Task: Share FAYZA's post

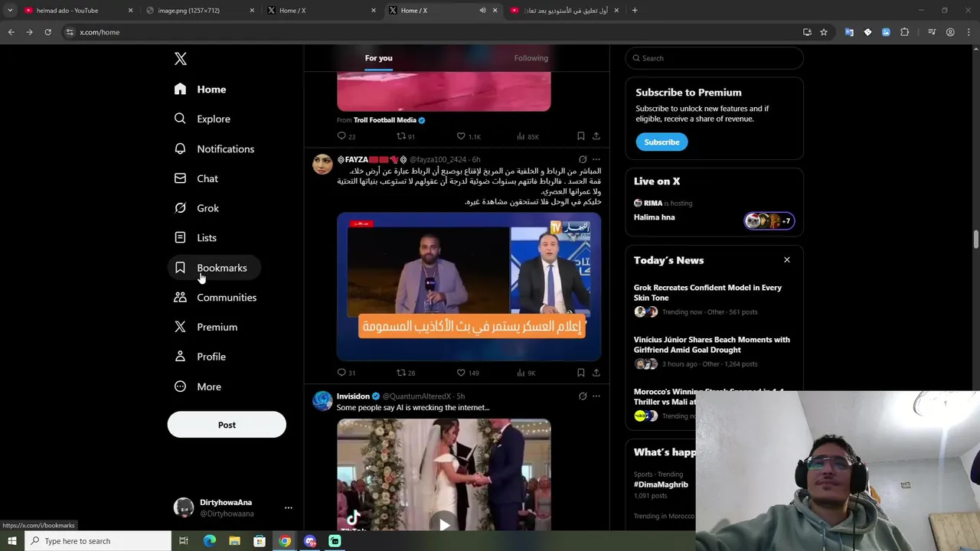Action: (x=596, y=373)
